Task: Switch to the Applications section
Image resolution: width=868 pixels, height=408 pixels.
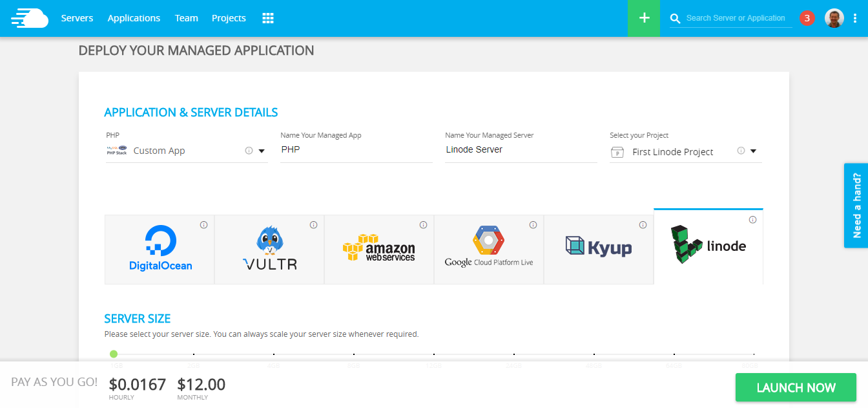Action: tap(134, 18)
